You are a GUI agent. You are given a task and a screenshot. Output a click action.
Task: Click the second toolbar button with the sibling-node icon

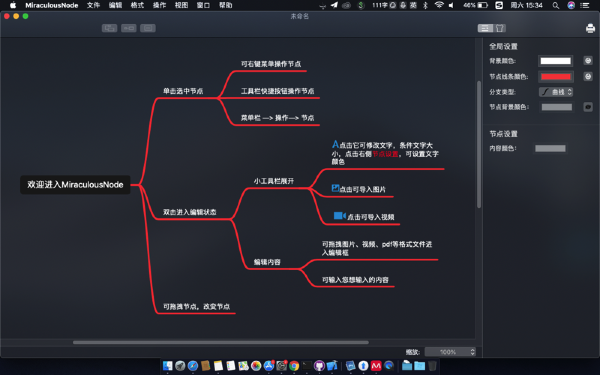pos(129,28)
